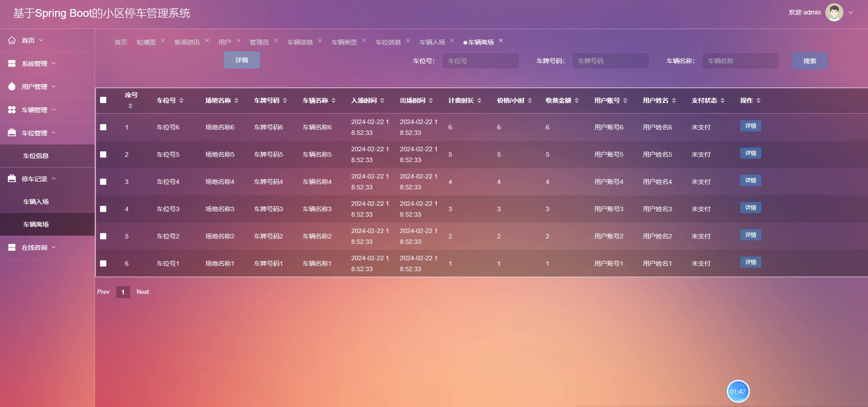
Task: Click the home icon in sidebar
Action: pos(12,40)
